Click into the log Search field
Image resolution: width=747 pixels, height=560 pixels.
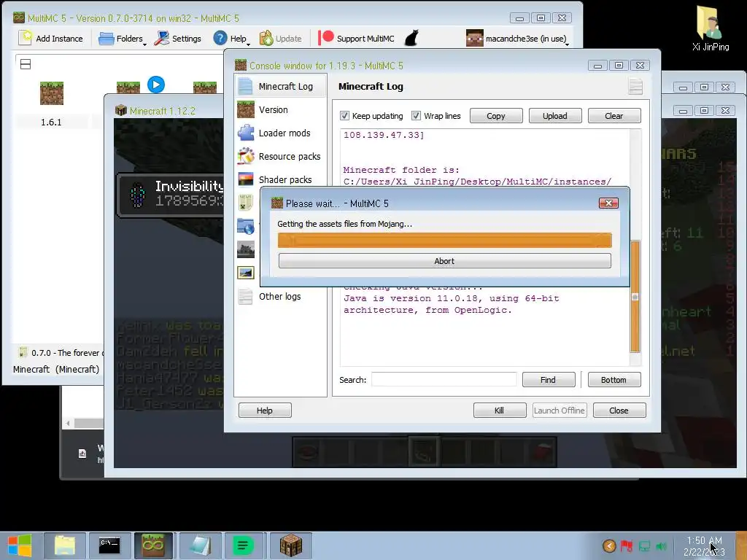coord(444,379)
